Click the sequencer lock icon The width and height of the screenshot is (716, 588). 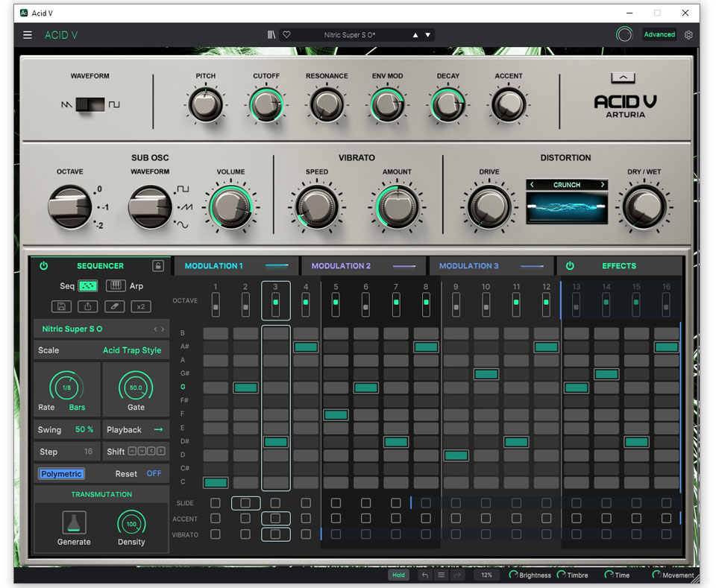coord(158,265)
